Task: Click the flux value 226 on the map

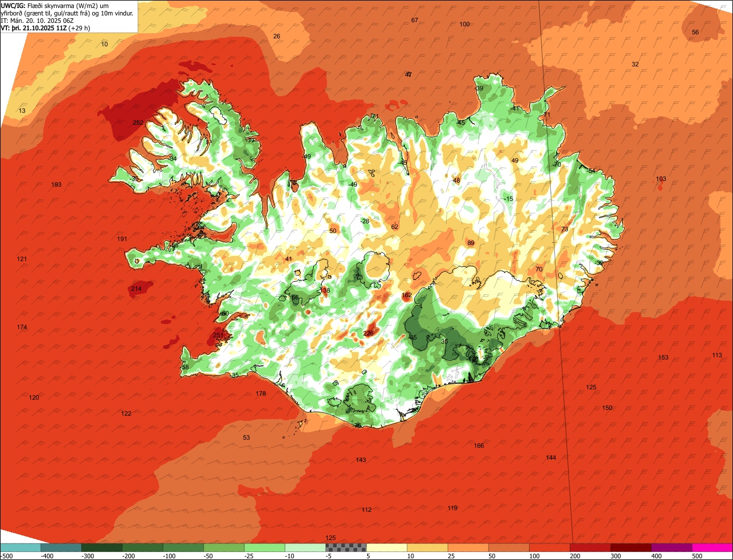Action: coord(368,333)
